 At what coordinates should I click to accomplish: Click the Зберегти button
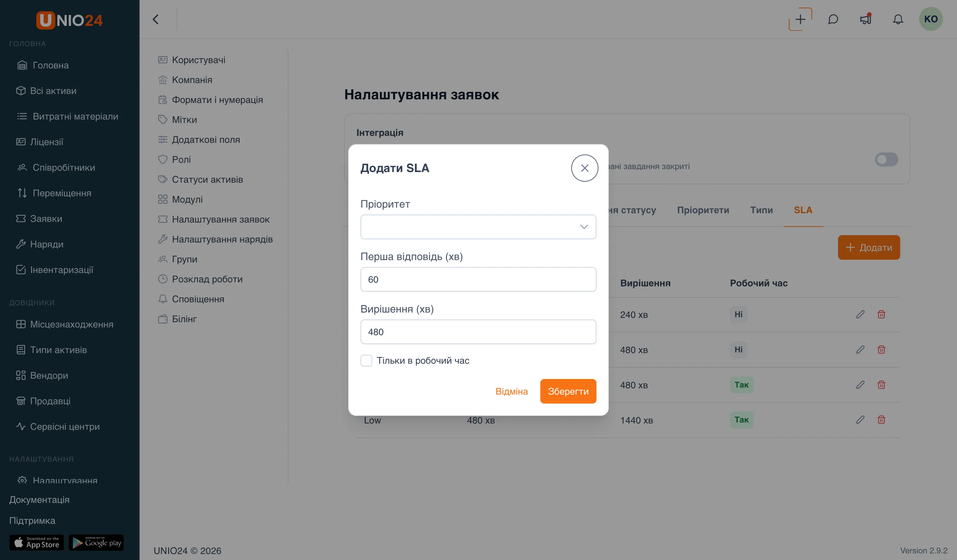568,391
